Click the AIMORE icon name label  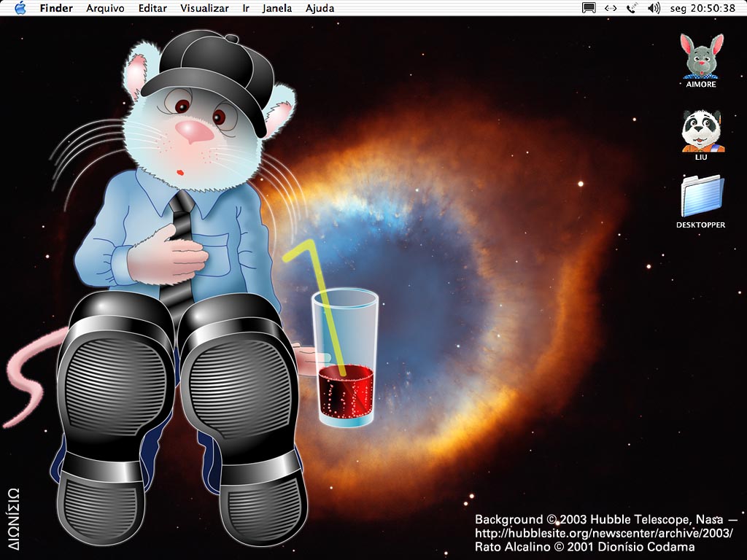[700, 85]
